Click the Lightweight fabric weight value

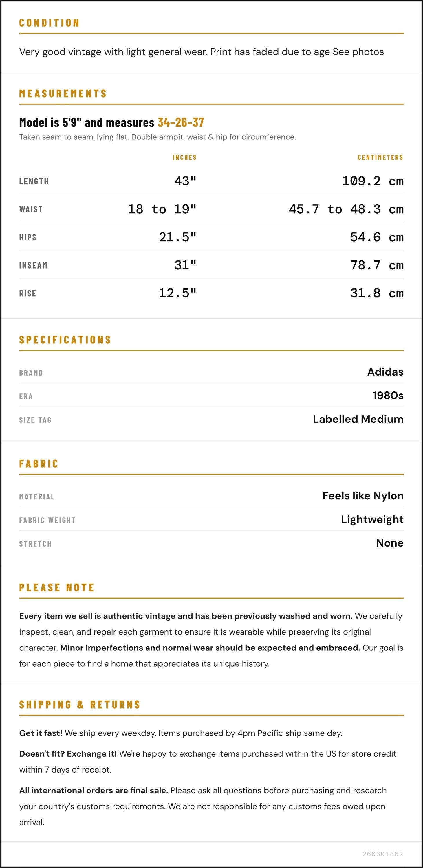372,519
